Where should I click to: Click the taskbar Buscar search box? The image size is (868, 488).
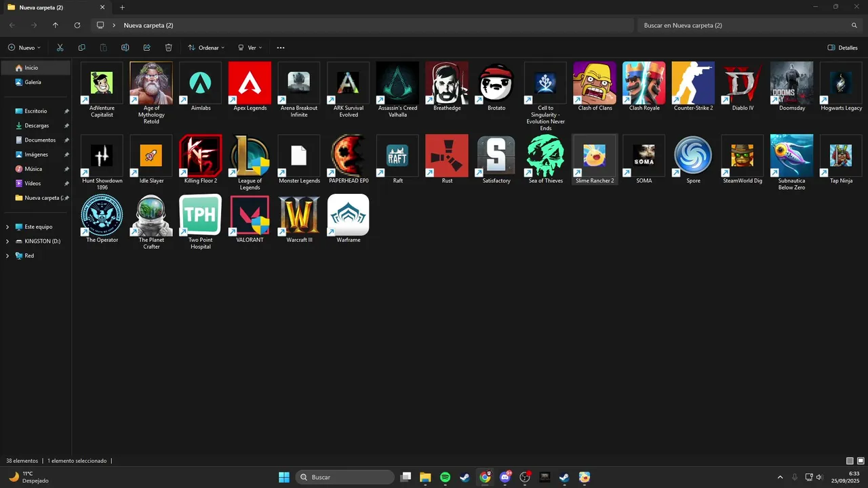pos(345,477)
